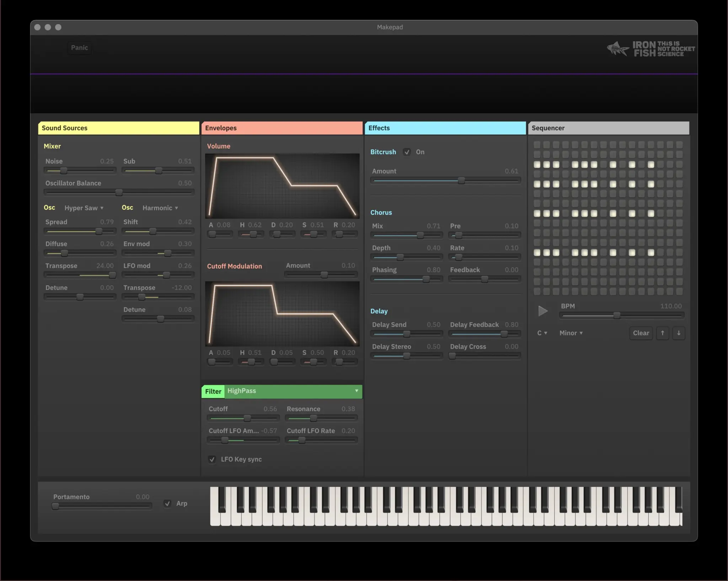The width and height of the screenshot is (728, 581).
Task: Uncheck the Arp checkbox
Action: (x=167, y=504)
